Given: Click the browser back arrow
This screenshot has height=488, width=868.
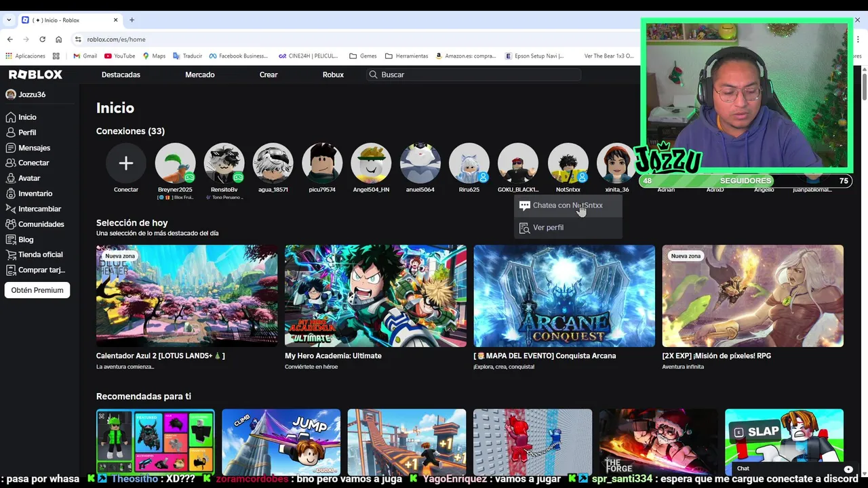Looking at the screenshot, I should 9,39.
